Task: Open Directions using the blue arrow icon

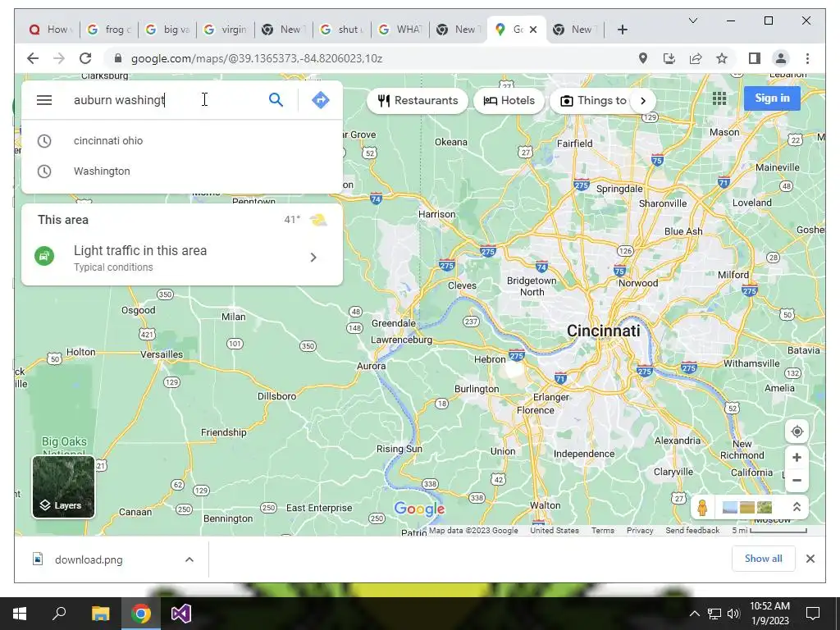Action: click(x=321, y=99)
